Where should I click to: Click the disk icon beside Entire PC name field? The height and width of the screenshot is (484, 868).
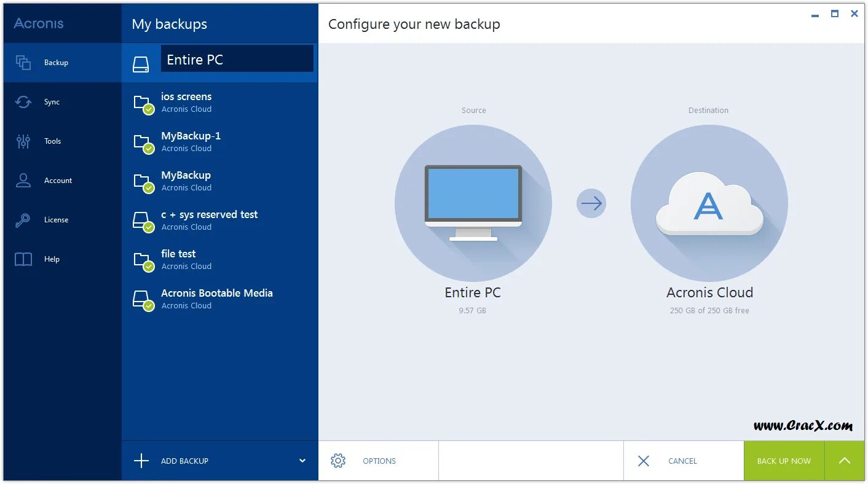pyautogui.click(x=141, y=64)
